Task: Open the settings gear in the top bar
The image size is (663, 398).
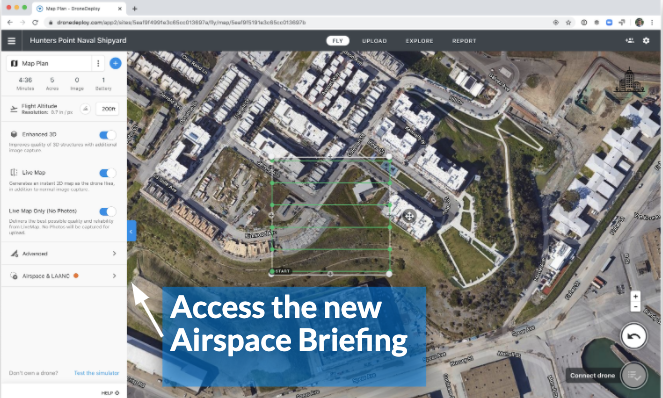Action: [646, 41]
